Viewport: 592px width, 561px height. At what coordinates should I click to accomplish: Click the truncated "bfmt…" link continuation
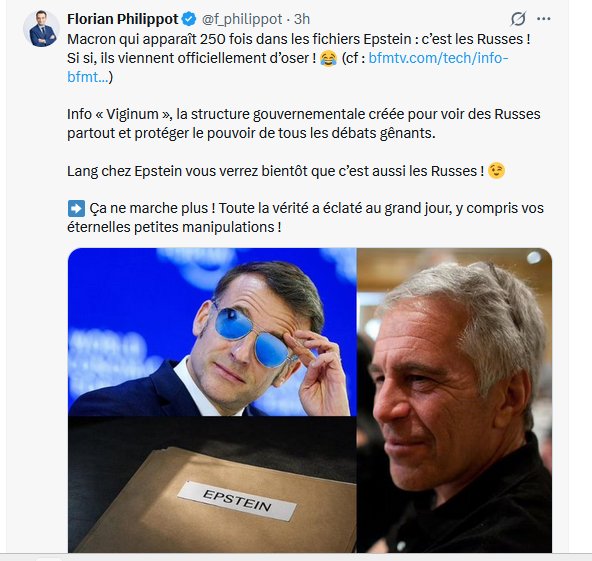[x=88, y=77]
